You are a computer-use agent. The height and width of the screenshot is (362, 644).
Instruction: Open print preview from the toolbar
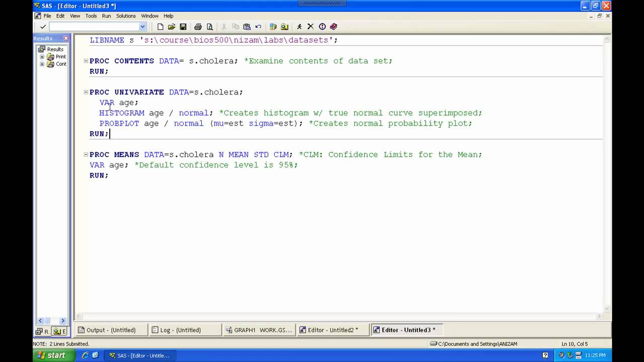210,27
